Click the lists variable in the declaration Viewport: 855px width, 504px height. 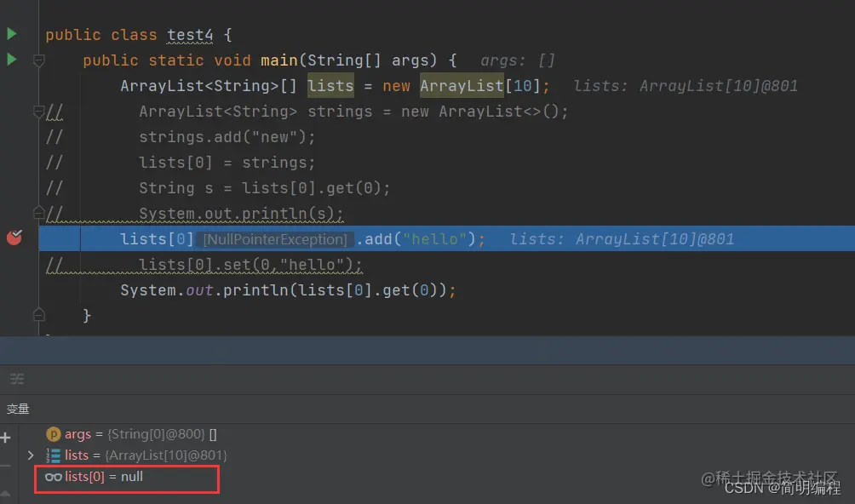330,85
